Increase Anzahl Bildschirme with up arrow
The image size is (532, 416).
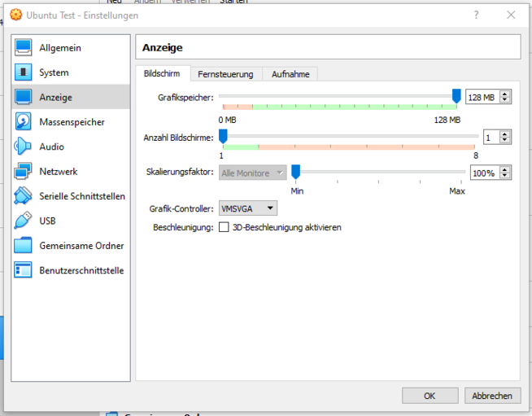tap(505, 134)
